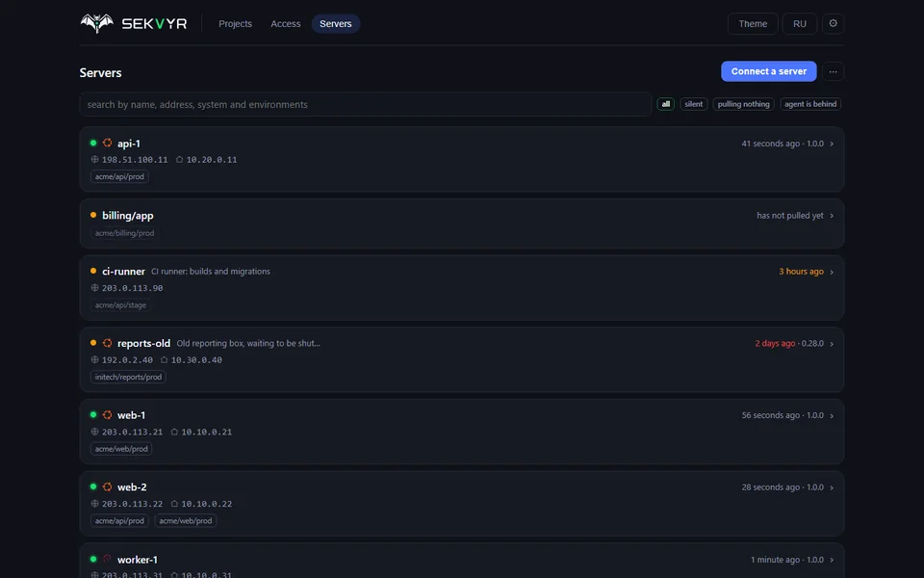Open the worker-1 server name
This screenshot has width=924, height=578.
click(138, 559)
